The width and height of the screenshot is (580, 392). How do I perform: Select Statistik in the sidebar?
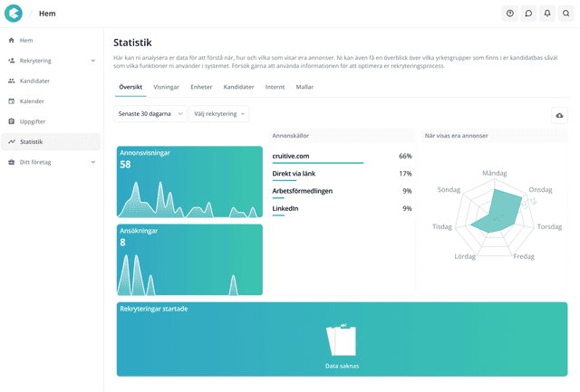pyautogui.click(x=31, y=142)
